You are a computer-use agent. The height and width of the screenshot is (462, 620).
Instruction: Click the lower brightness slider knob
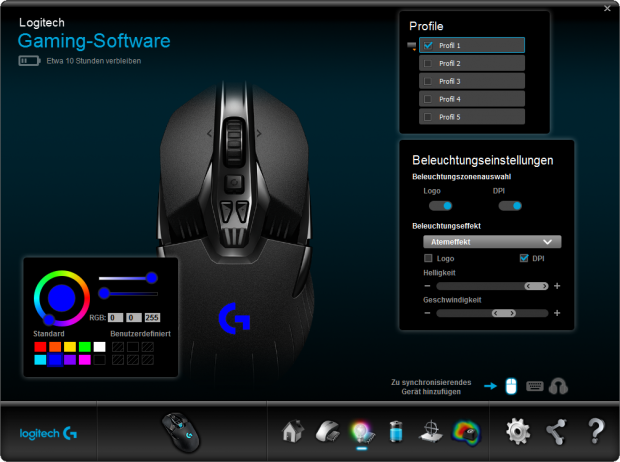104,293
